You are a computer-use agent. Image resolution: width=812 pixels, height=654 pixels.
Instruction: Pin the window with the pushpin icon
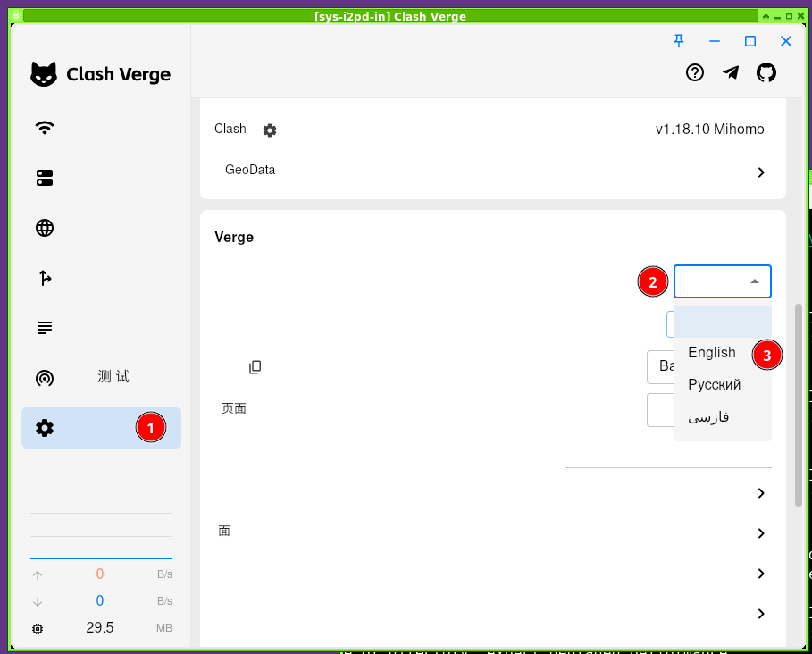point(679,41)
